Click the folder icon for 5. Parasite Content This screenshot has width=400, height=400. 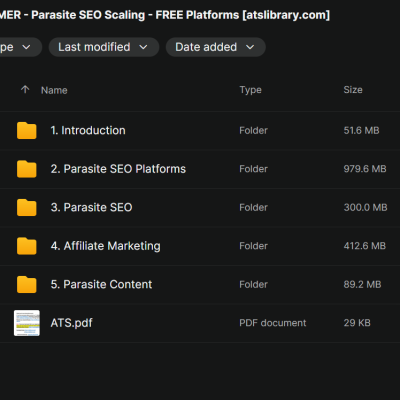[x=27, y=284]
